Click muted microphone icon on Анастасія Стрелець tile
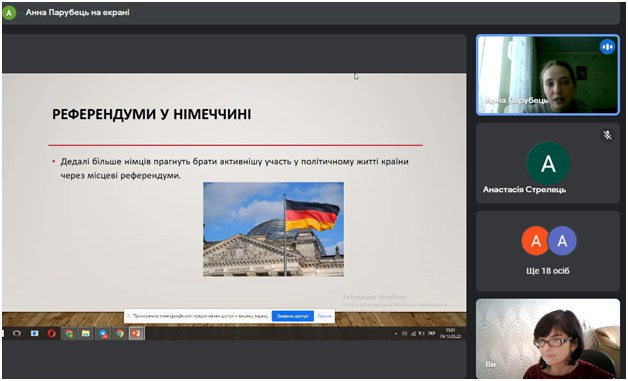The width and height of the screenshot is (628, 381). (607, 135)
